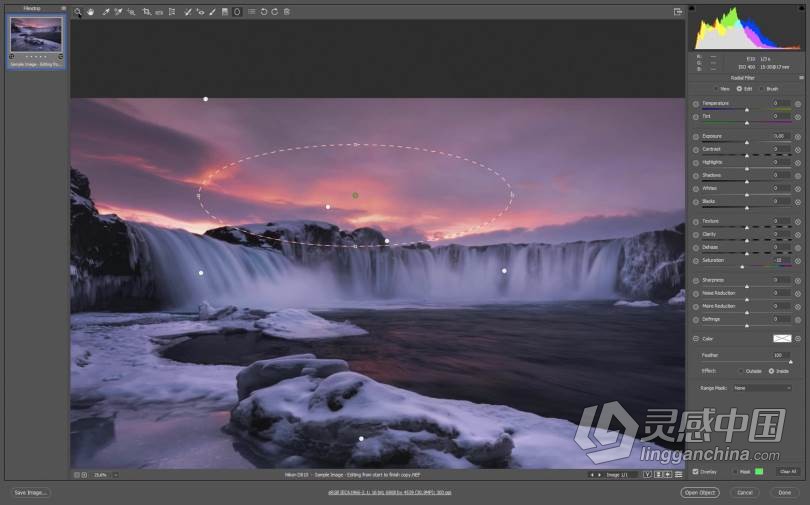Screen dimensions: 810x505
Task: Rotate the image clockwise
Action: (275, 11)
